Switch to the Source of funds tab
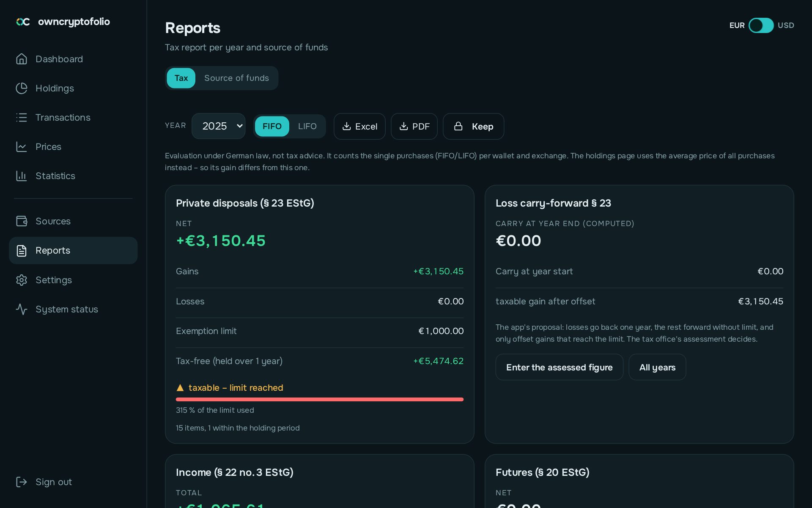 click(x=236, y=78)
